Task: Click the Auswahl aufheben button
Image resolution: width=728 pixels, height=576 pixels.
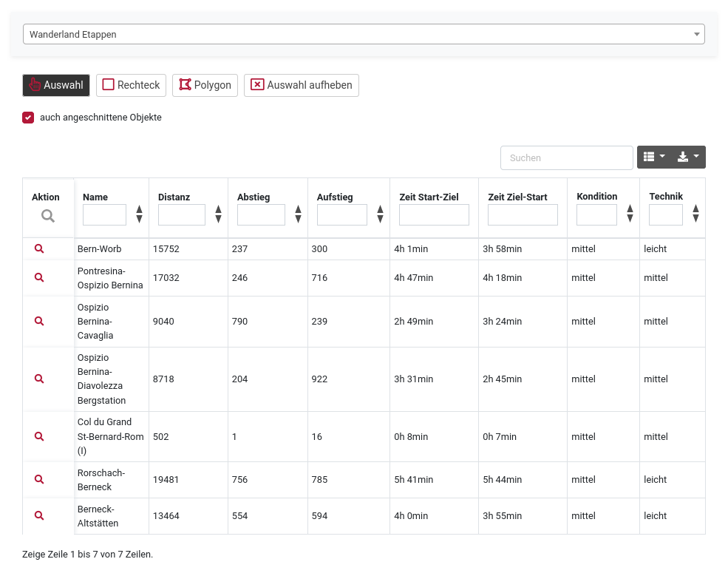Action: click(x=302, y=85)
